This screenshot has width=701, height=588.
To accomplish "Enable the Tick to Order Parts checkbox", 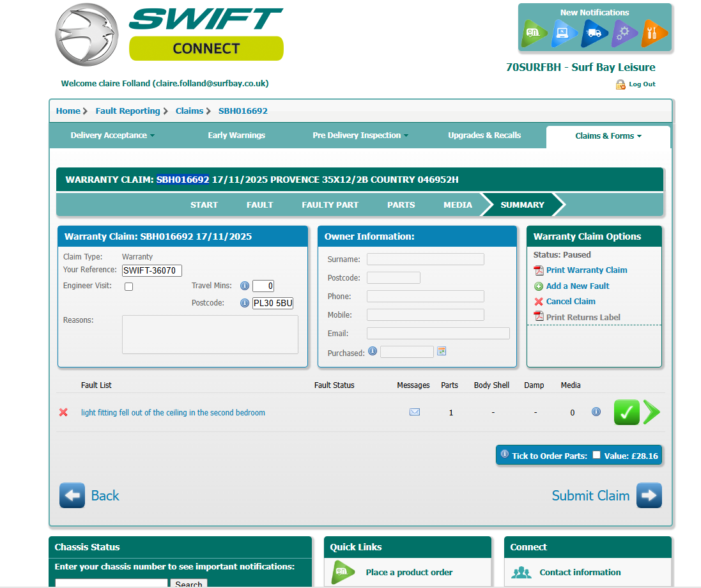I will coord(596,455).
